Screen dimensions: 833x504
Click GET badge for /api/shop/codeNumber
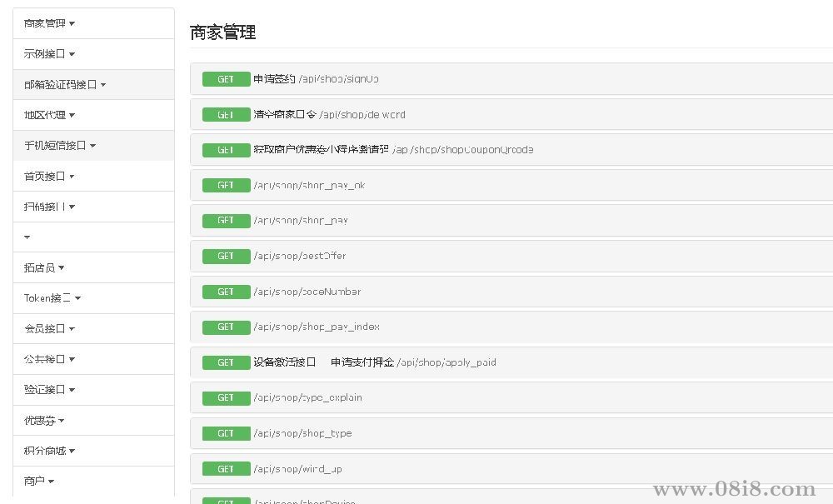coord(226,292)
